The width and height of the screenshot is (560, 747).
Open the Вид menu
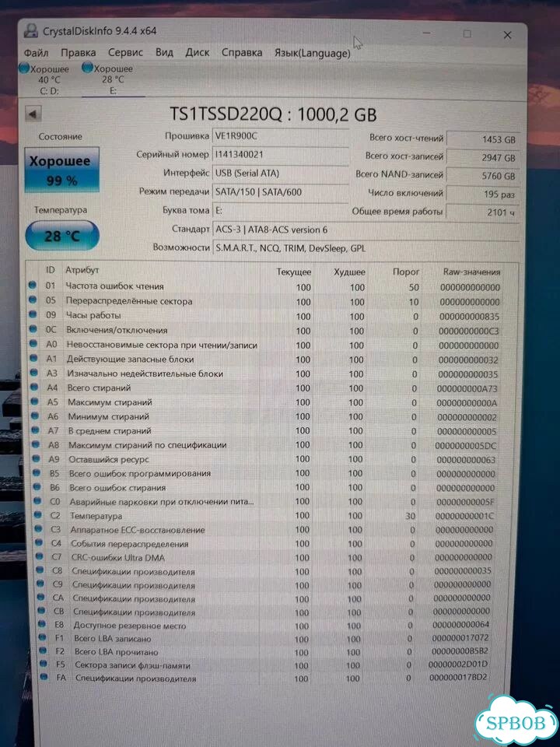[x=164, y=52]
